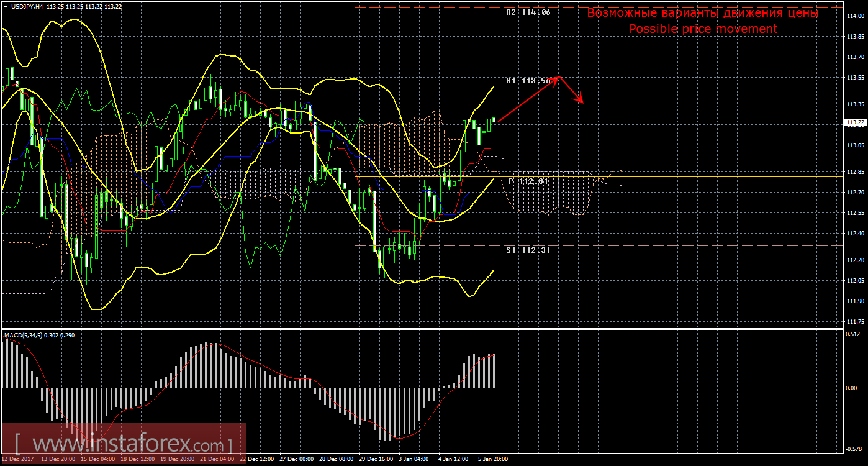Click the 112.05 price axis label

pos(856,280)
